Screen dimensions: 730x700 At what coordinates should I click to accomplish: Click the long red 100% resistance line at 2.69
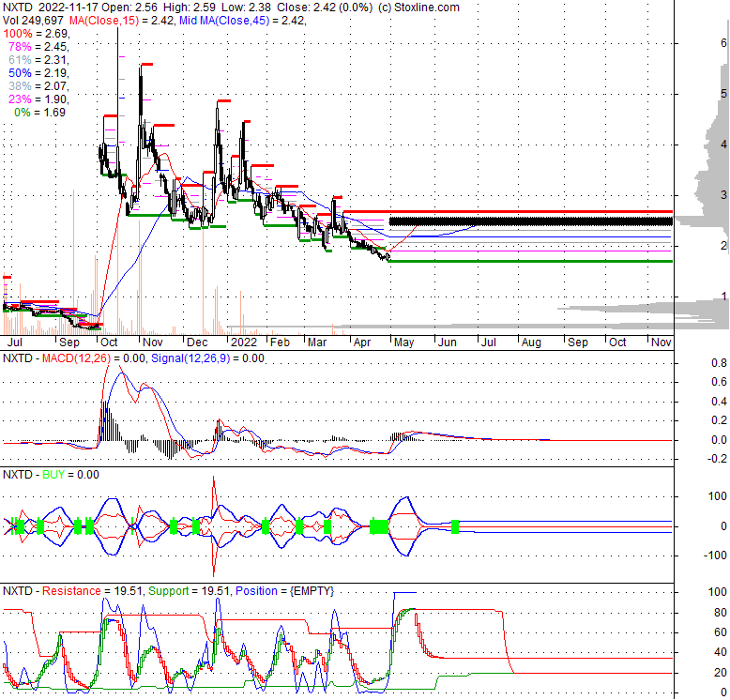point(508,211)
